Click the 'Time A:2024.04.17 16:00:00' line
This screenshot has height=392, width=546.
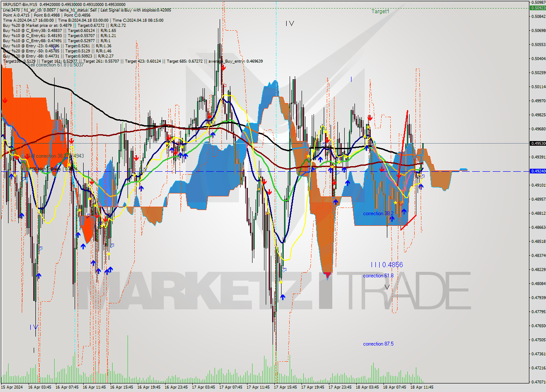pos(83,20)
